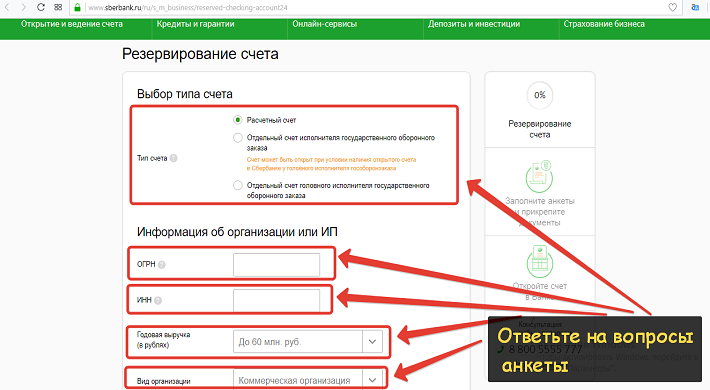710x390 pixels.
Task: Click the orange note about Сбербанк account condition
Action: 331,164
